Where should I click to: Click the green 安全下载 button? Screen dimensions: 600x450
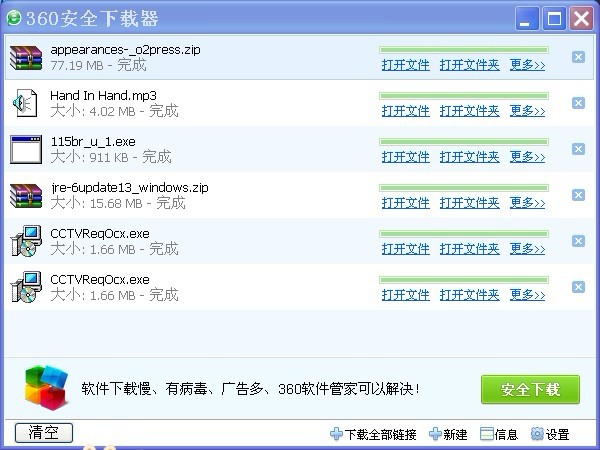tap(530, 390)
